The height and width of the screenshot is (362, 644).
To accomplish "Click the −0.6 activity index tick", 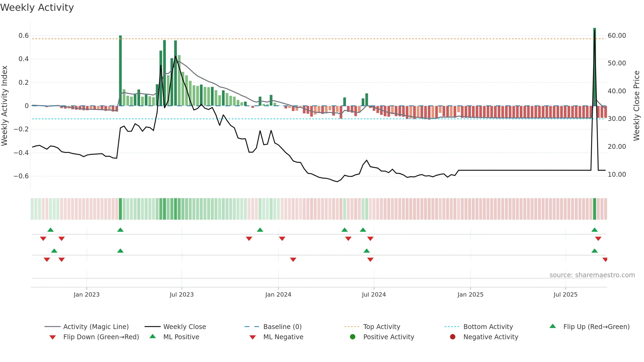I will point(21,176).
